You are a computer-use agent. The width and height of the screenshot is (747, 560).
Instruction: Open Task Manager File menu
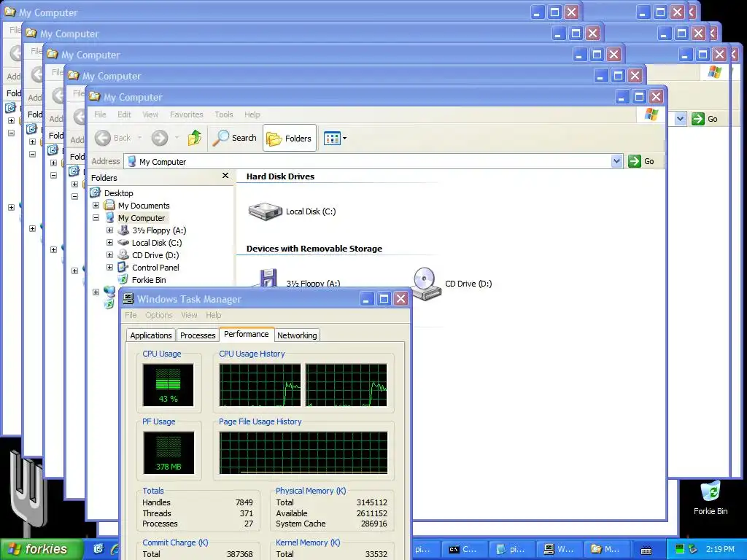[x=131, y=315]
